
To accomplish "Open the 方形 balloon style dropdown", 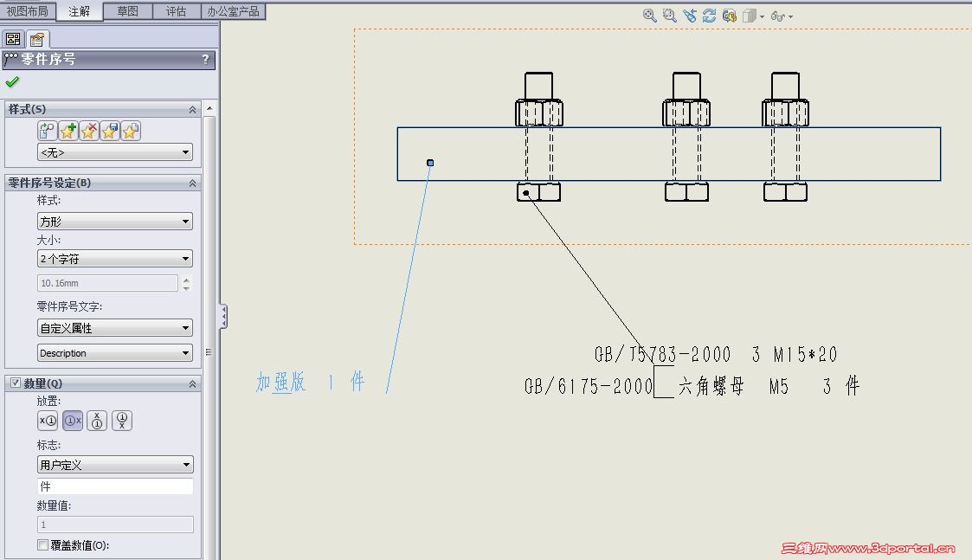I will [x=114, y=222].
